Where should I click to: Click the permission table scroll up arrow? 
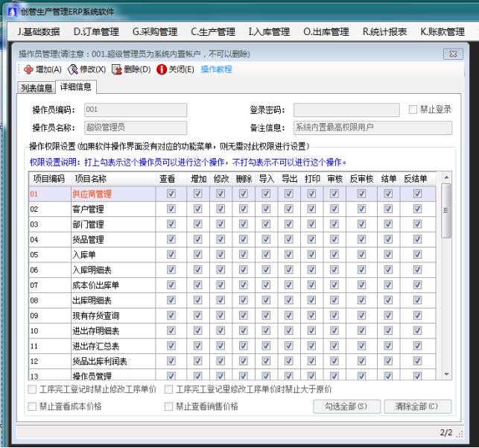446,177
